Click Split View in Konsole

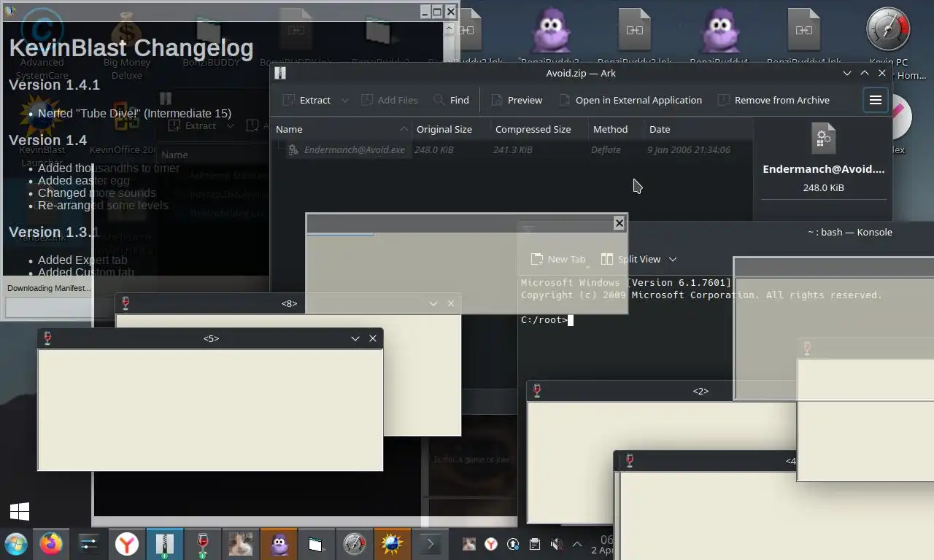[631, 259]
